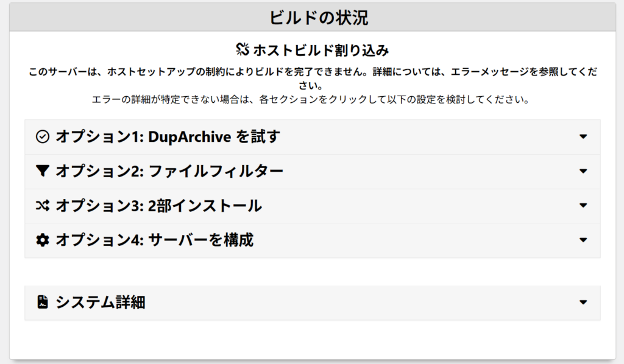624x364 pixels.
Task: Click the document icon beside システム詳細
Action: pyautogui.click(x=42, y=302)
